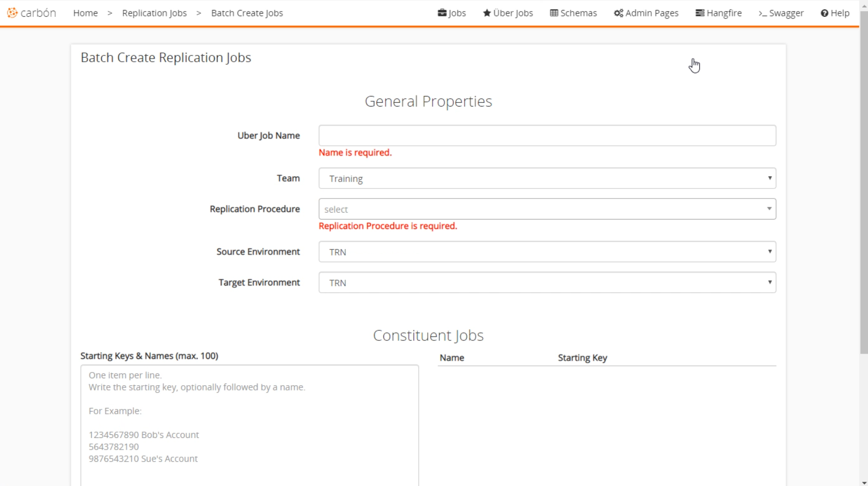The width and height of the screenshot is (868, 486).
Task: Click the 'Name is required.' error text
Action: tap(355, 153)
